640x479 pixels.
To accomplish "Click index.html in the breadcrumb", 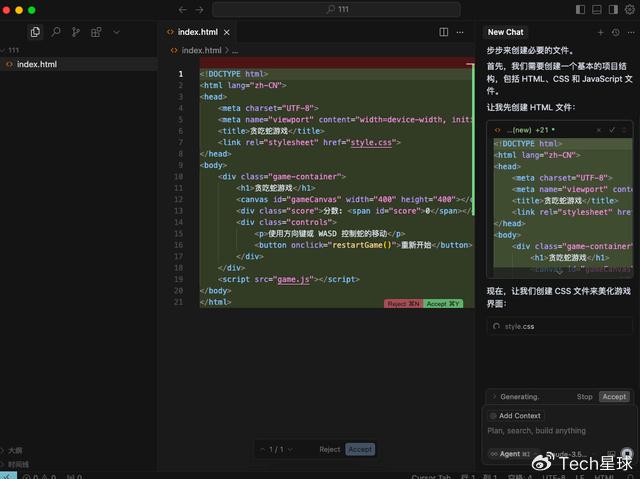I will (201, 50).
